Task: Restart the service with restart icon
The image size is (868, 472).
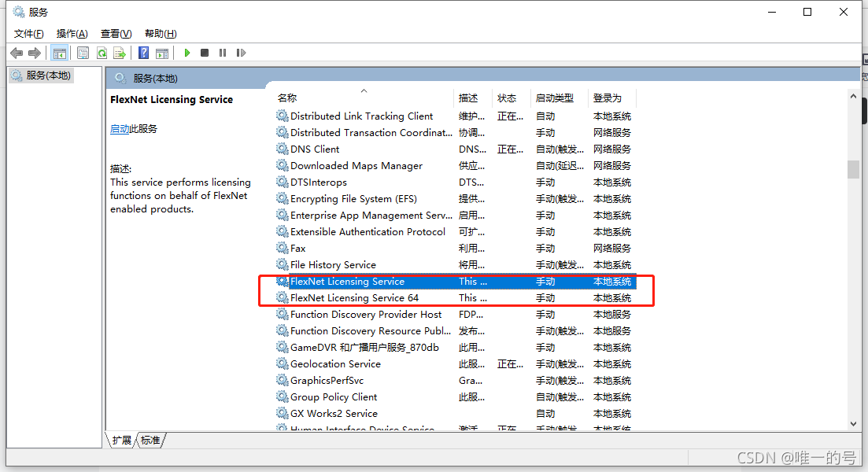Action: coord(241,53)
